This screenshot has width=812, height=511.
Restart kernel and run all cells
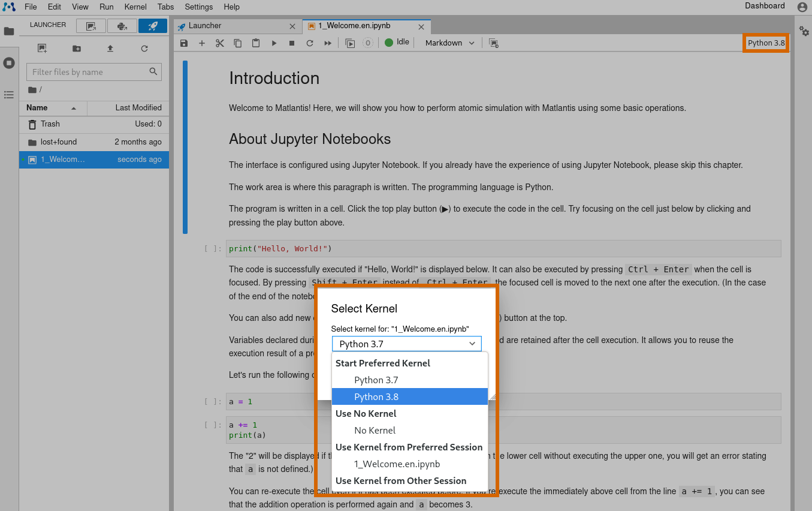point(328,43)
